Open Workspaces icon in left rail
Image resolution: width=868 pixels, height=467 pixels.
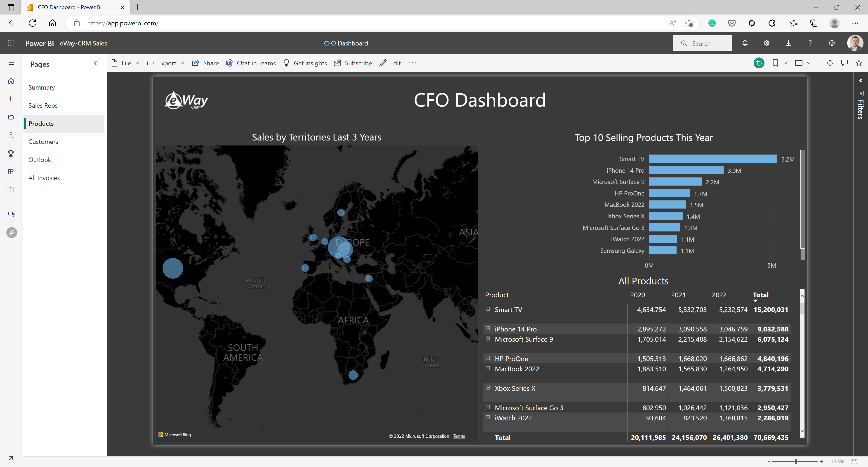11,214
